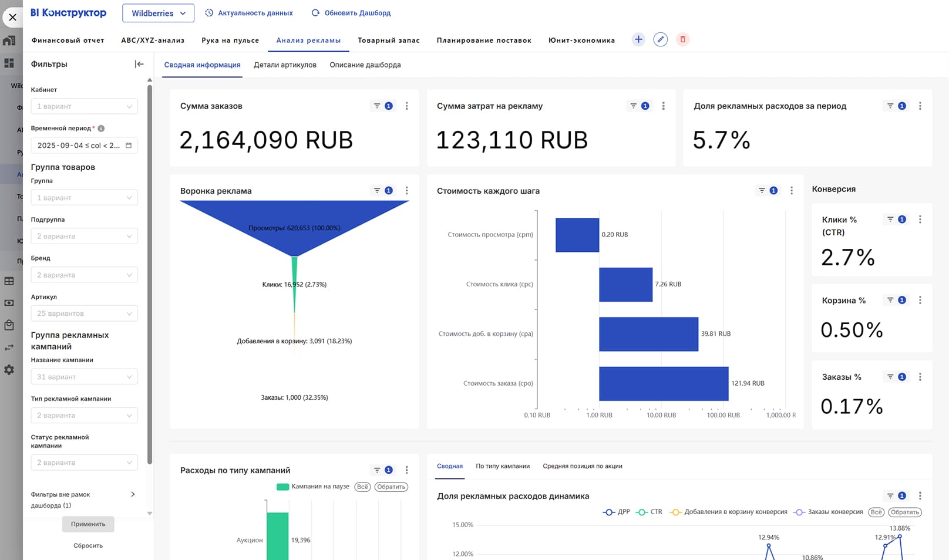The image size is (949, 560).
Task: Toggle Кампания на паузе legend item
Action: (x=314, y=487)
